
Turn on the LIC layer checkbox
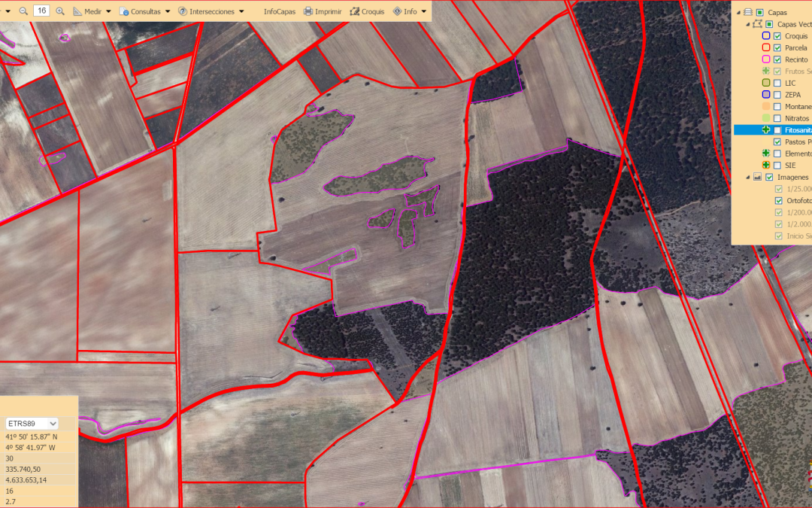pos(777,83)
